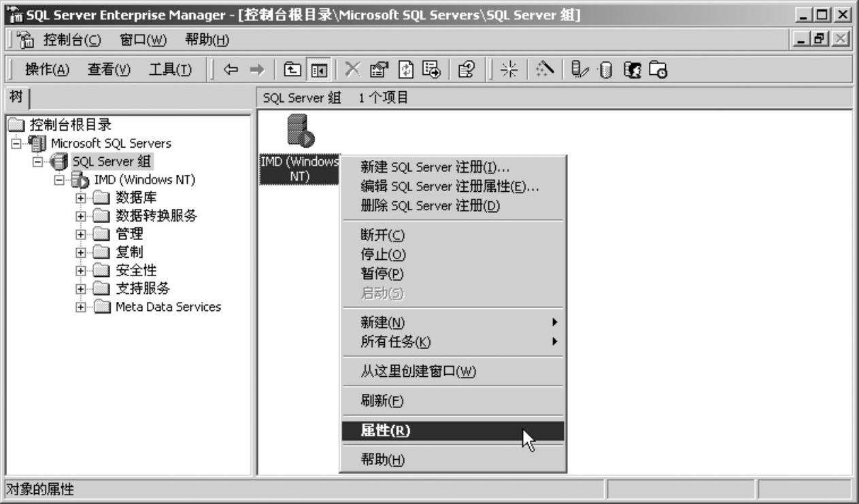Select 停止(O) from the context menu
859x504 pixels.
453,254
